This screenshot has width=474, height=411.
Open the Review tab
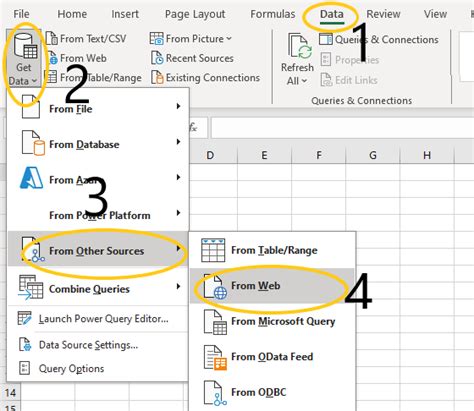pos(383,14)
